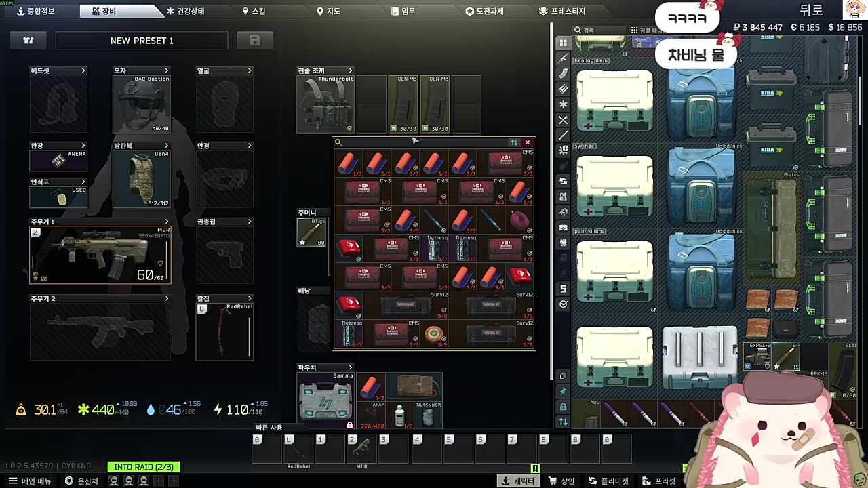Viewport: 868px width, 488px height.
Task: Select the number 5 stash filter icon
Action: pos(563,289)
